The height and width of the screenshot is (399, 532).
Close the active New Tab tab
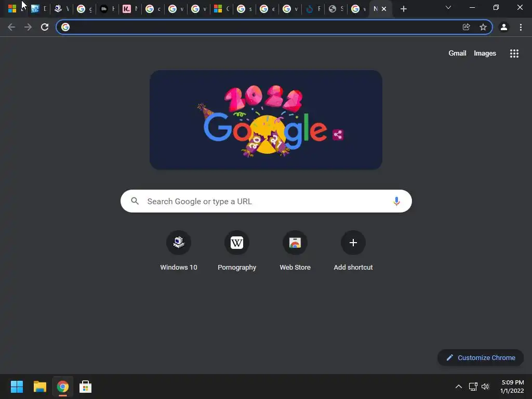pyautogui.click(x=384, y=9)
